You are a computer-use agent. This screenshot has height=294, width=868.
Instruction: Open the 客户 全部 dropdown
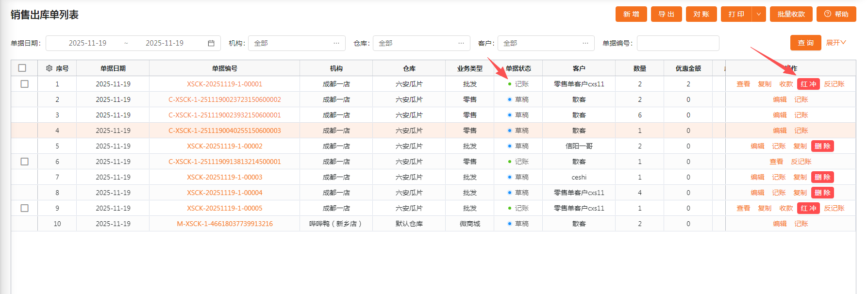[x=546, y=43]
